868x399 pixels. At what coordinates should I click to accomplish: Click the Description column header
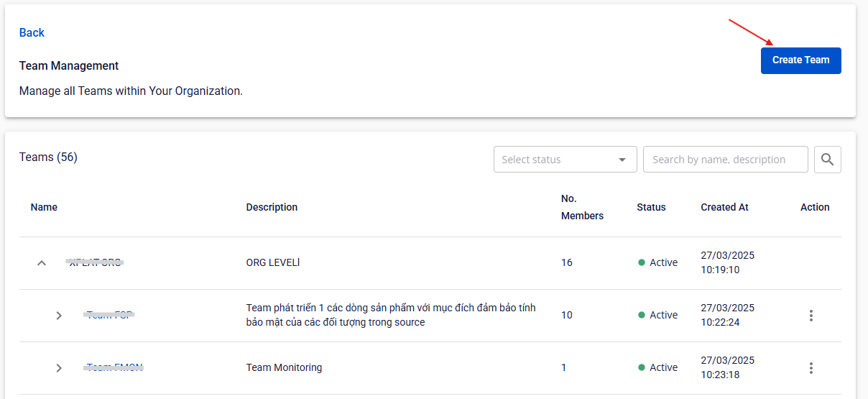pyautogui.click(x=272, y=207)
